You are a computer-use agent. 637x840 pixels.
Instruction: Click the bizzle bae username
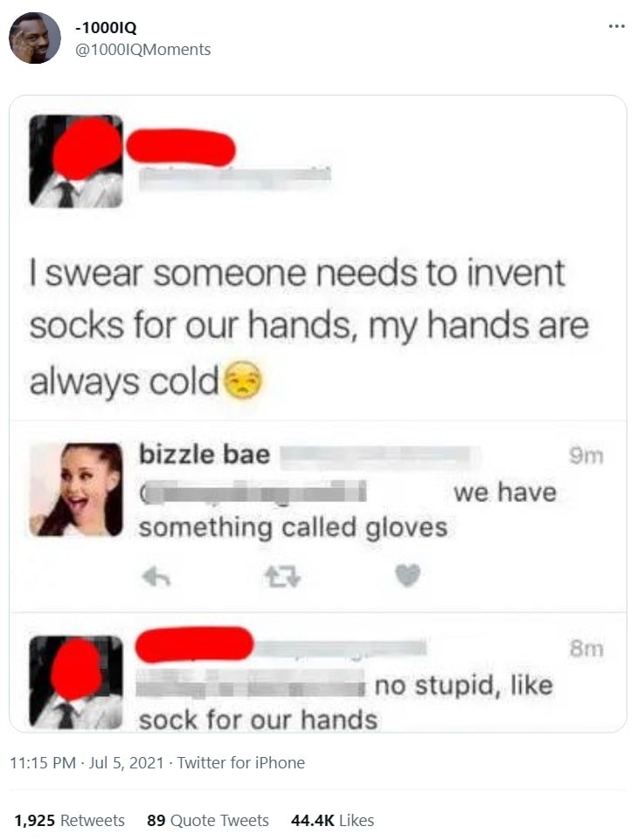click(204, 454)
